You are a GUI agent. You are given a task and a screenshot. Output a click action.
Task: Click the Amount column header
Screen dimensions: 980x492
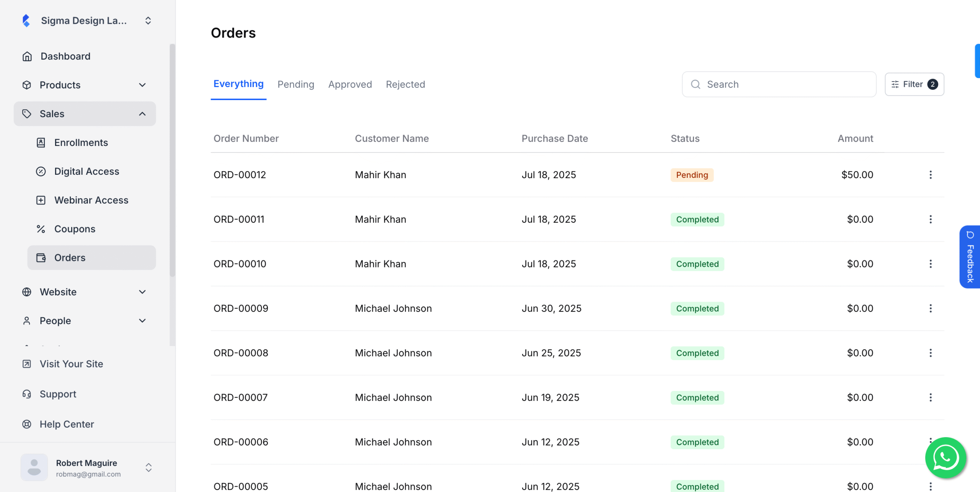[x=855, y=138]
